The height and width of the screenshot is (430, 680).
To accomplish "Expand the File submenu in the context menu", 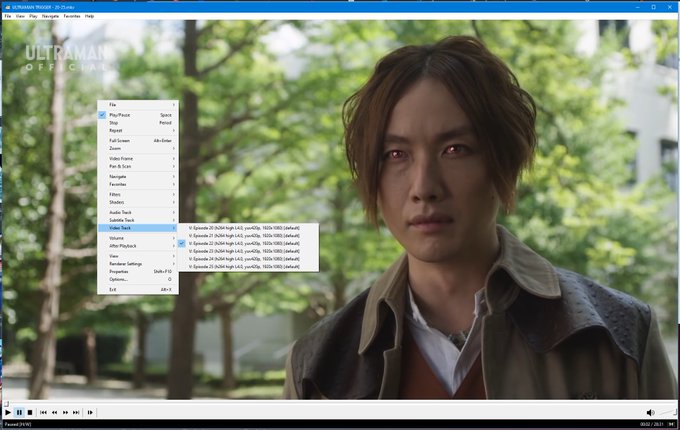I will (x=138, y=104).
